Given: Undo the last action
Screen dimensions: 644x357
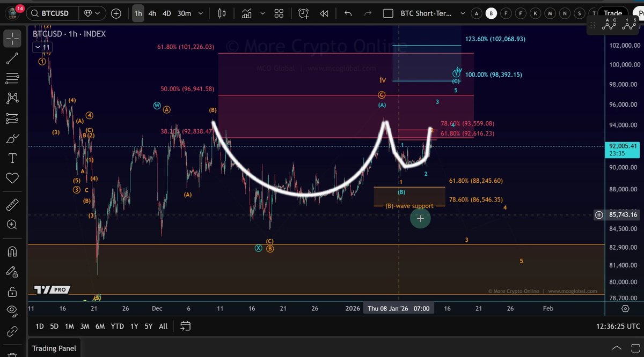Looking at the screenshot, I should coord(348,13).
